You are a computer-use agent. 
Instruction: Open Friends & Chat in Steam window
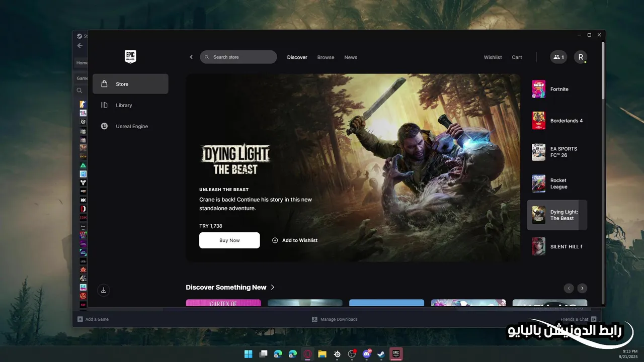[x=579, y=319]
